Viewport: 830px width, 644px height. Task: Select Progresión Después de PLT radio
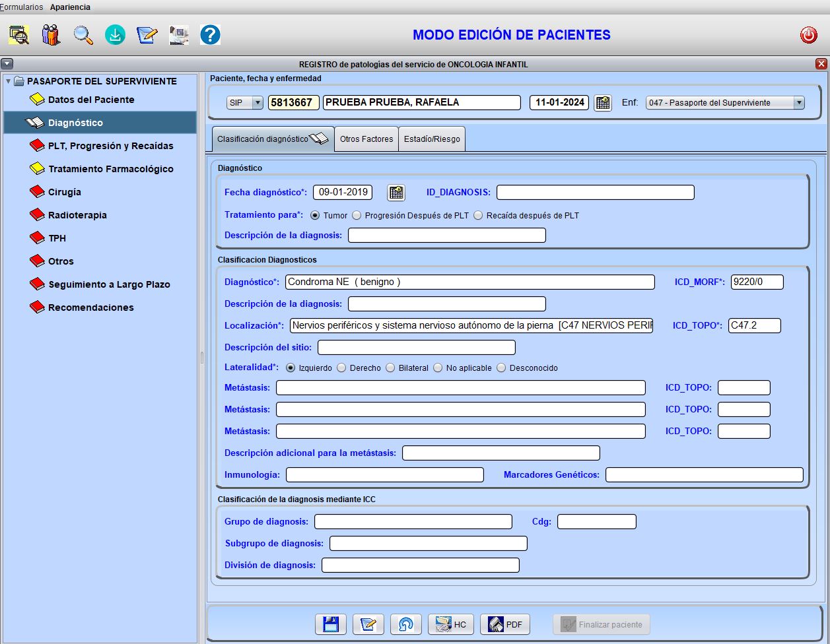357,215
